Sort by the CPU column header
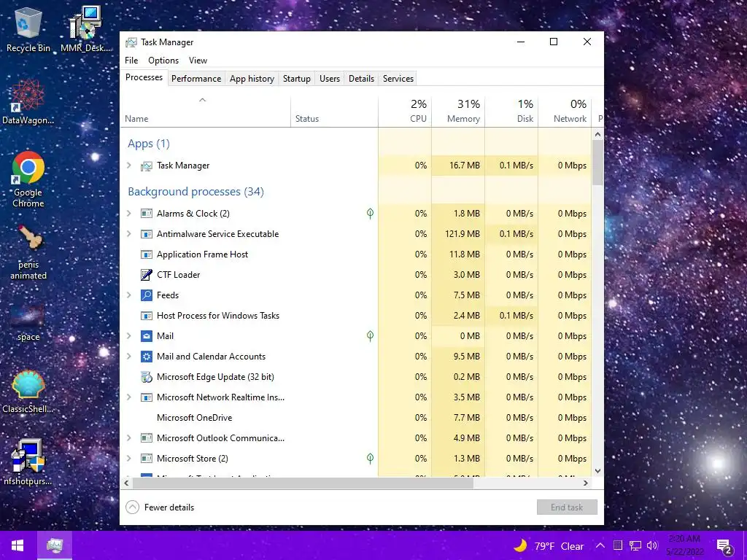Image resolution: width=747 pixels, height=560 pixels. click(x=405, y=112)
